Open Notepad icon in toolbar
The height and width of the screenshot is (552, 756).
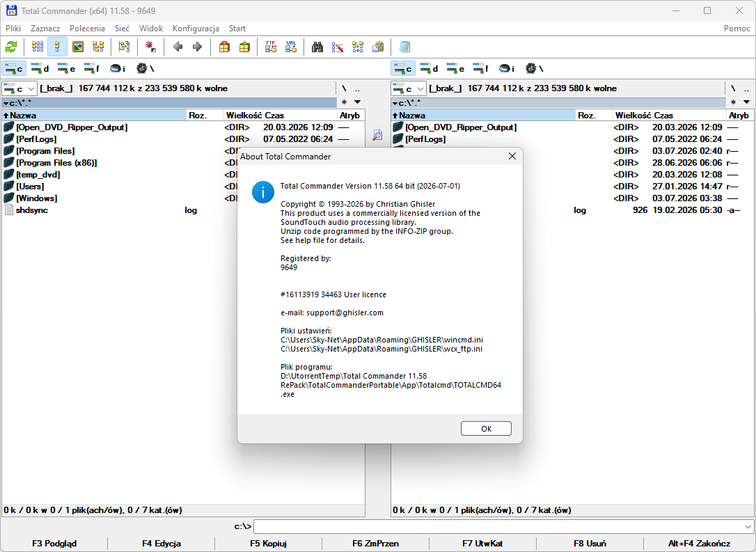pos(404,47)
